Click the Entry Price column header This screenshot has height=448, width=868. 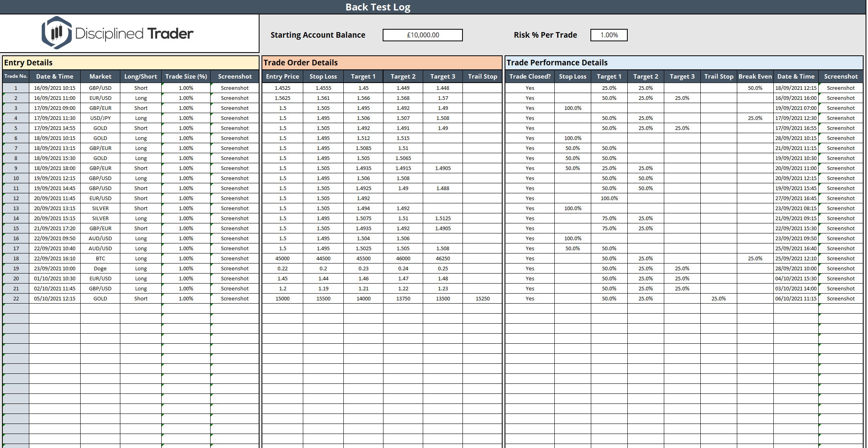pyautogui.click(x=282, y=76)
